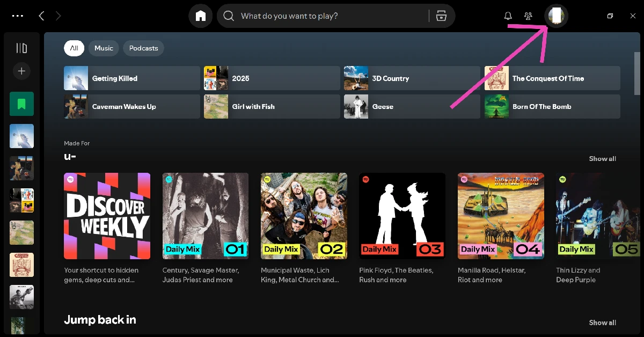Viewport: 644px width, 337px height.
Task: Open the Friend Activity icon
Action: pyautogui.click(x=528, y=16)
